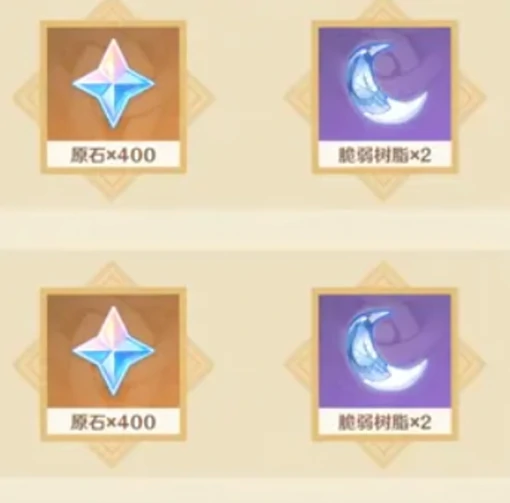Click diamond ornament right of top Fragile Resin card
This screenshot has height=503, width=510.
pos(471,98)
